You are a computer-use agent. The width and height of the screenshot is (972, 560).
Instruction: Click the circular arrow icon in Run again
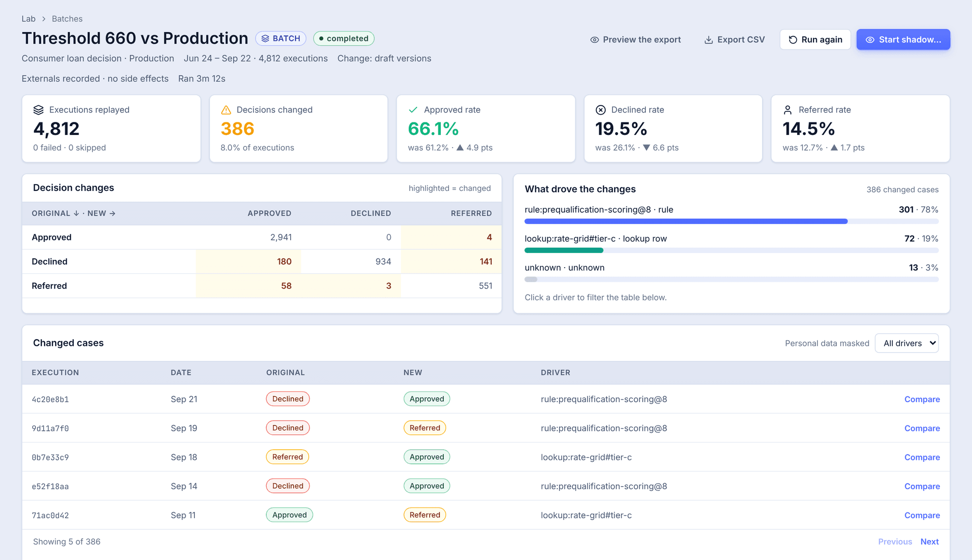[x=793, y=40]
